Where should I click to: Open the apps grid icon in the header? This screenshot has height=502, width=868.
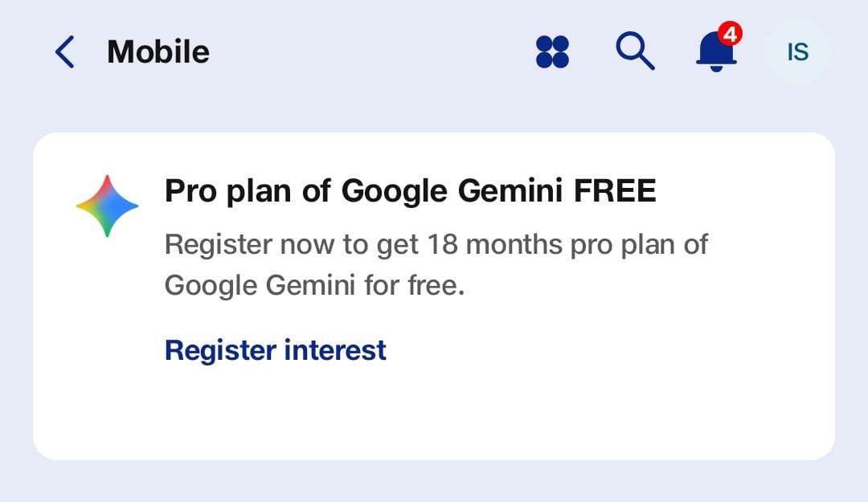[552, 51]
